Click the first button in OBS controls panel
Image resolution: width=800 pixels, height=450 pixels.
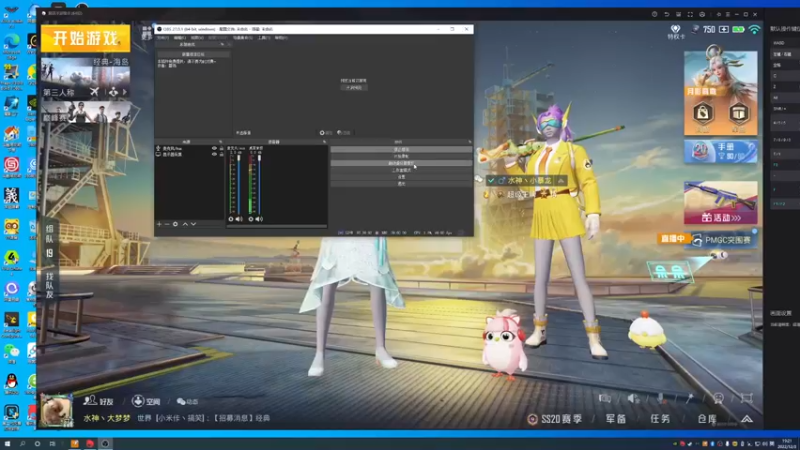click(402, 149)
